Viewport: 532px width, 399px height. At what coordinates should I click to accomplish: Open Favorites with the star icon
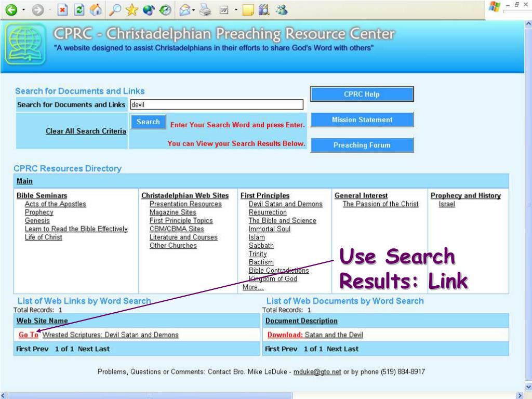click(x=132, y=10)
